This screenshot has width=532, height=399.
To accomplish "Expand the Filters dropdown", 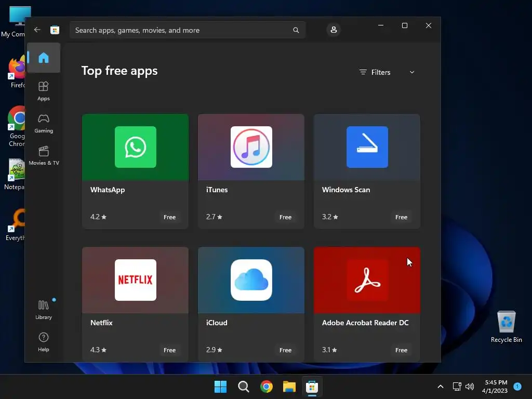I will coord(387,72).
